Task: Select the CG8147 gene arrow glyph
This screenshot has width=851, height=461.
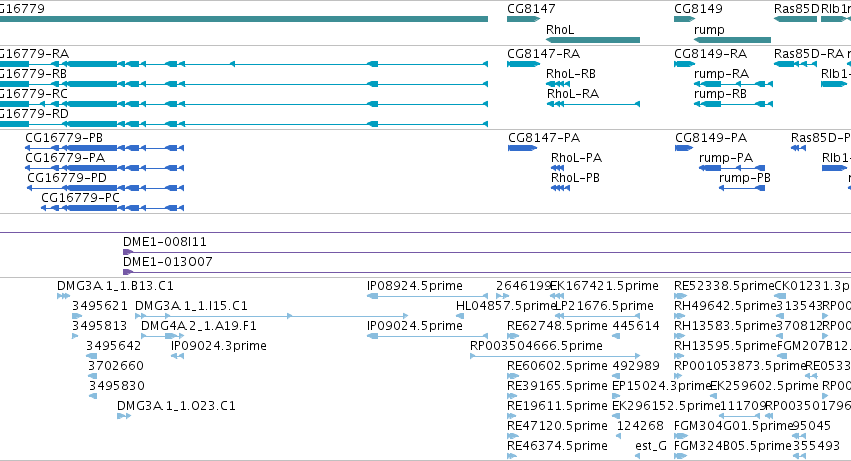Action: pos(523,19)
